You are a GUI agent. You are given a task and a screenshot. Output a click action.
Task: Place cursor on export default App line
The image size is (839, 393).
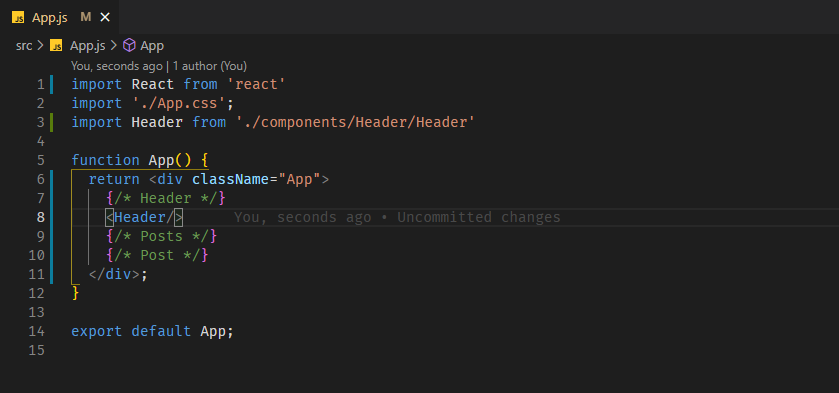(152, 331)
